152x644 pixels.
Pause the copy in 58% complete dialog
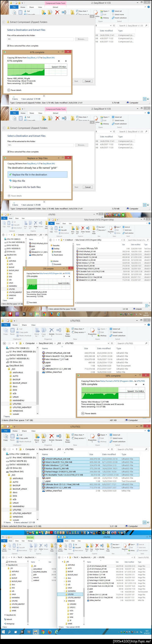tap(136, 384)
